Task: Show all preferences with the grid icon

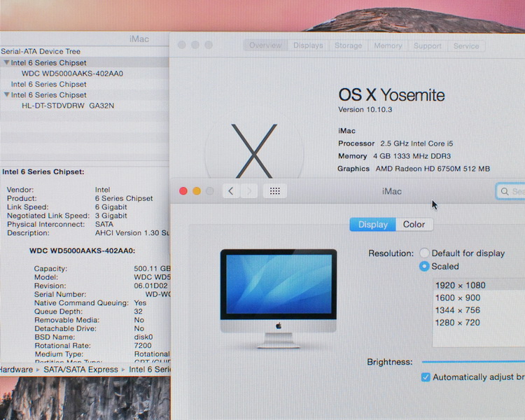Action: tap(275, 191)
